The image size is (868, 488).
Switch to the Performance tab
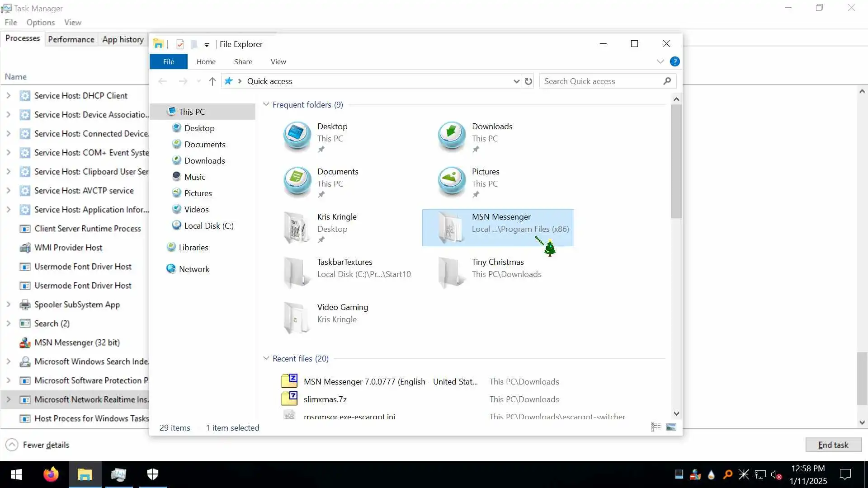(71, 39)
